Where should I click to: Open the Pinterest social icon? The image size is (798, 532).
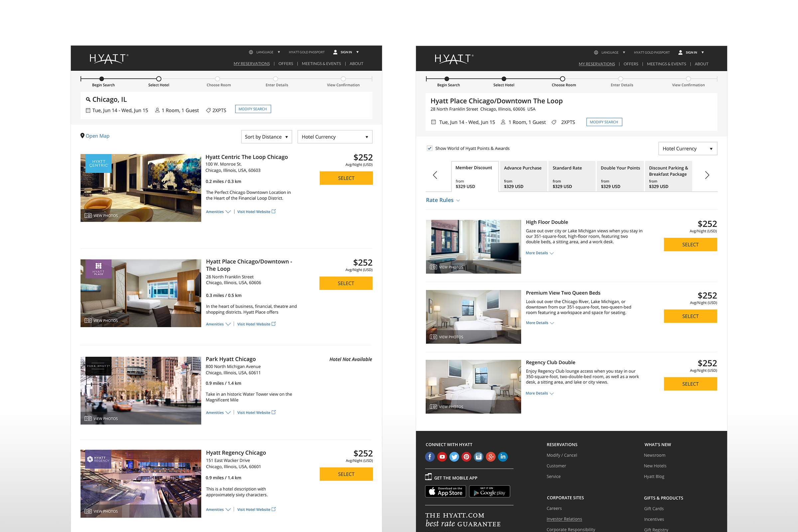click(466, 457)
